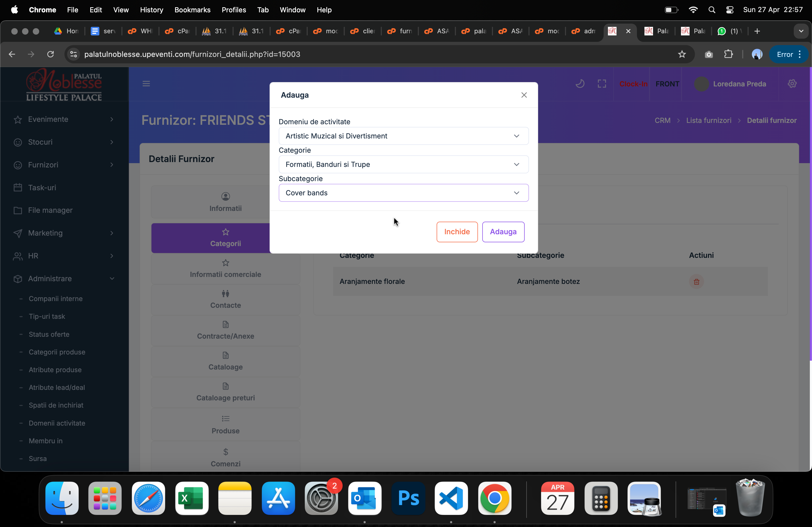Switch to the Informatii comerciale tab
Image resolution: width=812 pixels, height=527 pixels.
[225, 269]
